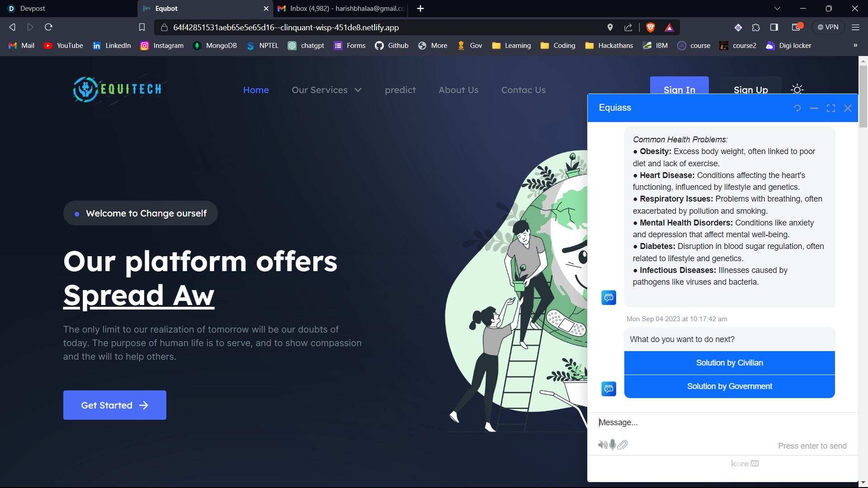
Task: Open the browser extensions puzzle icon
Action: click(756, 28)
